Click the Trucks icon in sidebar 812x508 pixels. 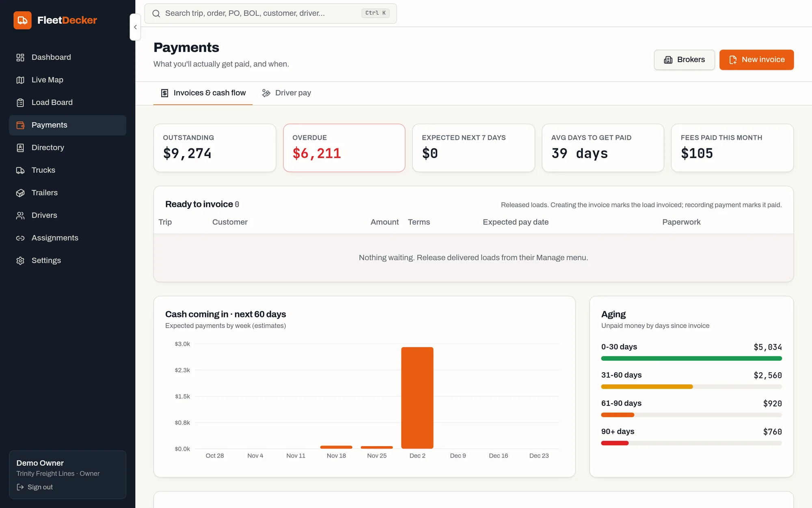click(20, 170)
